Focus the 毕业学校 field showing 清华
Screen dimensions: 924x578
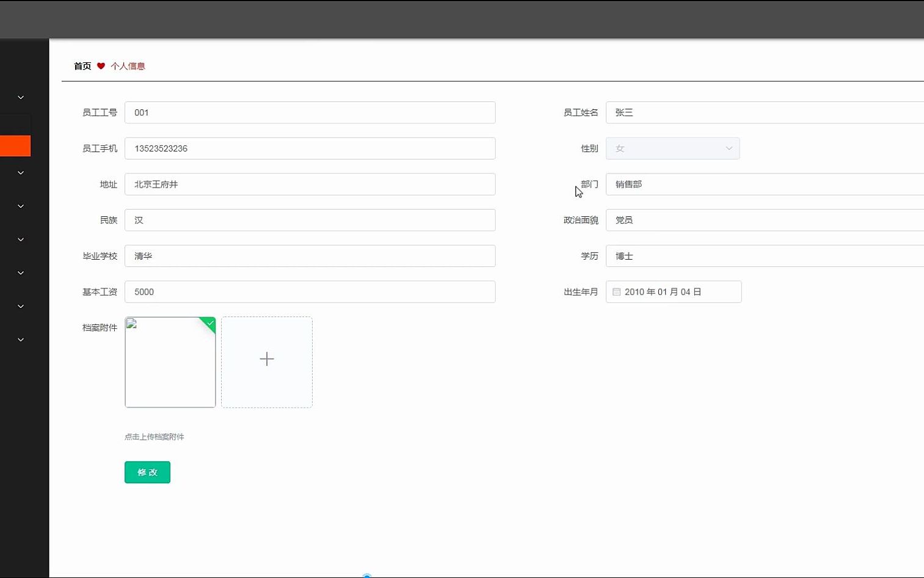pyautogui.click(x=310, y=256)
